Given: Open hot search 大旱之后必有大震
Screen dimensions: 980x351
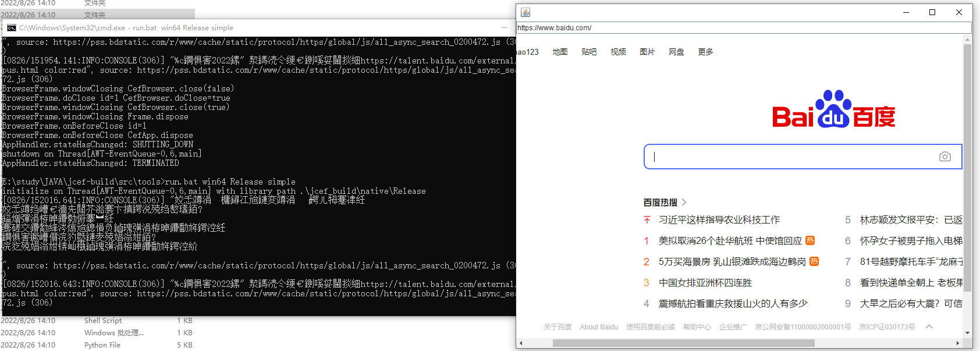Looking at the screenshot, I should [911, 303].
